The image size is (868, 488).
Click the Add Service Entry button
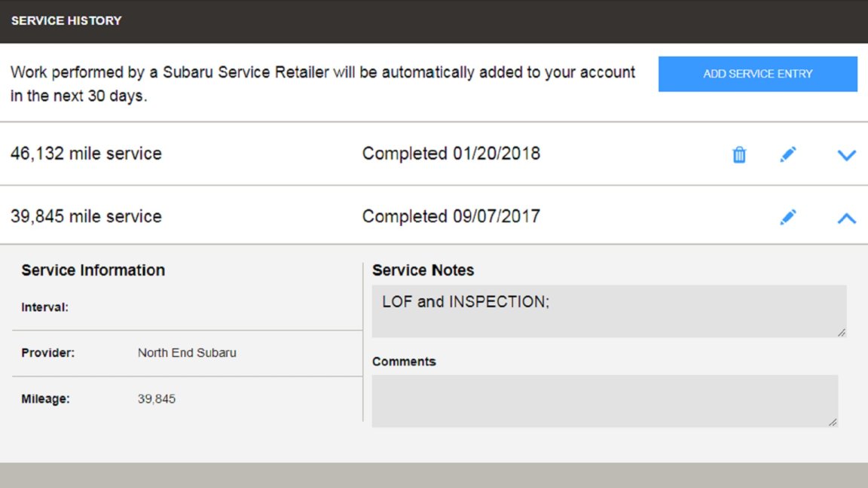pos(757,74)
